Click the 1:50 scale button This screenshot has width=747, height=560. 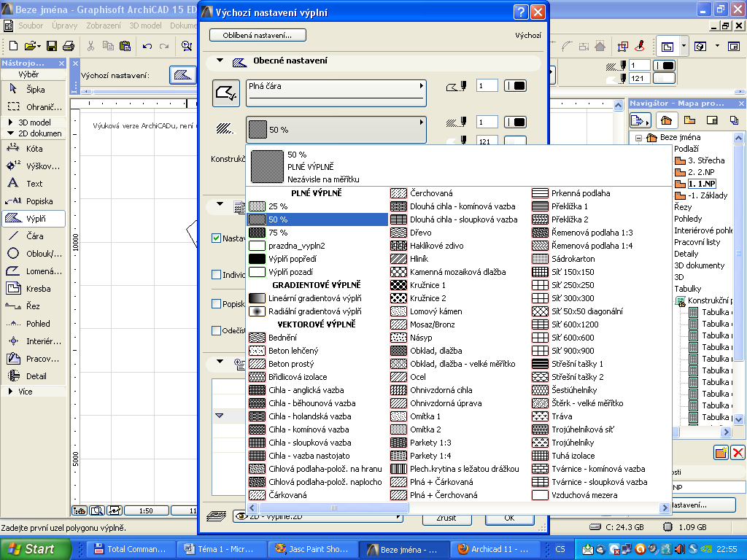click(146, 510)
